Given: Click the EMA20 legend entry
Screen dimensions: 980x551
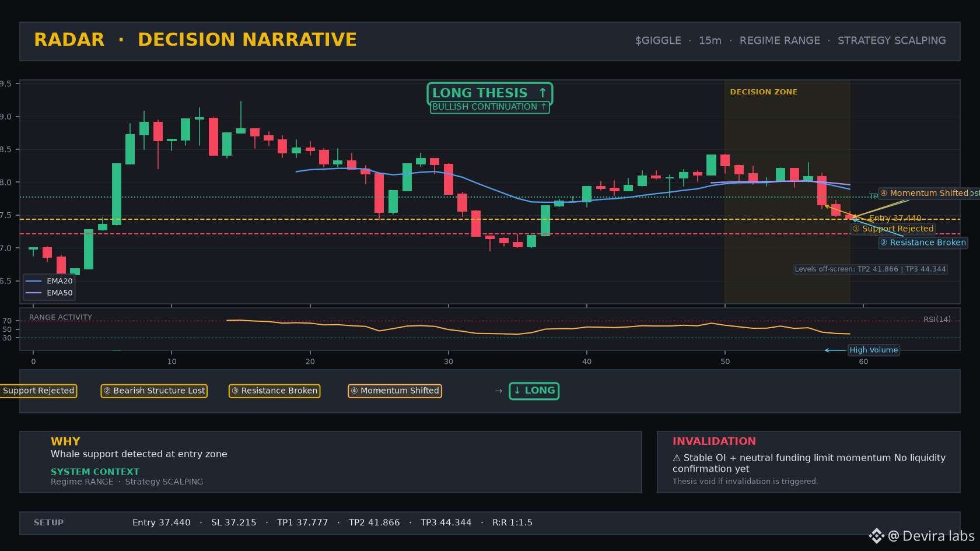Looking at the screenshot, I should pos(50,281).
